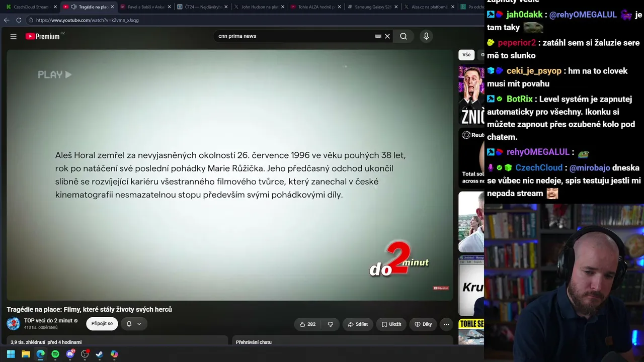Open the recommended video with ZNIČ thumbnail
Screen dimensions: 644x362
tap(471, 95)
